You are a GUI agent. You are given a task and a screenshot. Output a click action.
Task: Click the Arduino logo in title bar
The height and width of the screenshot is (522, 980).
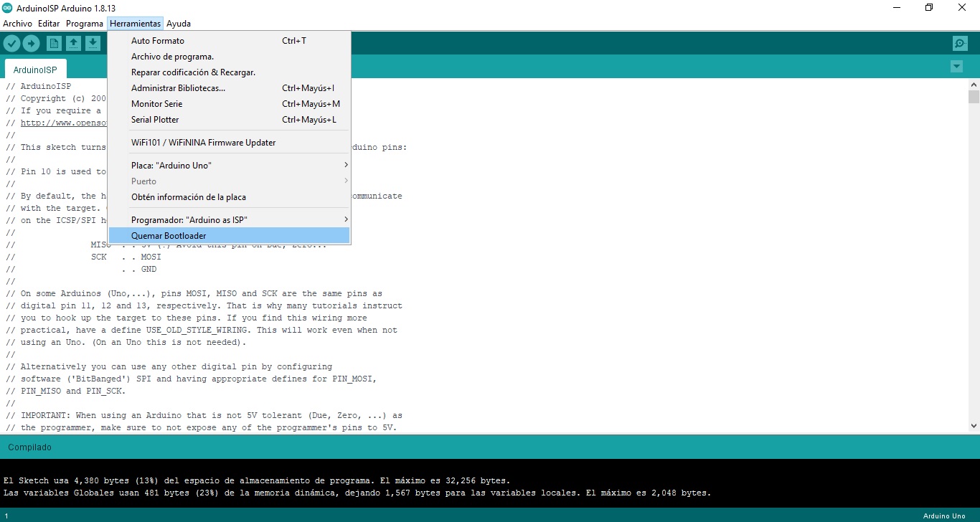[7, 7]
